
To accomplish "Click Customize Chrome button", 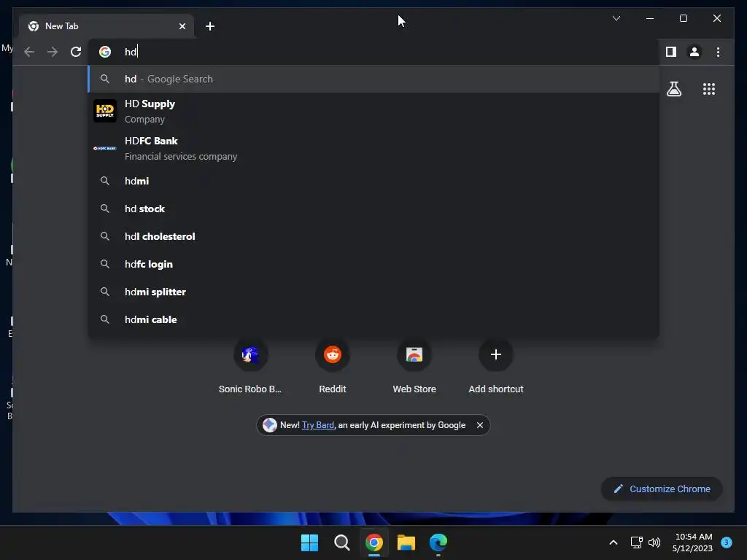I will (662, 489).
